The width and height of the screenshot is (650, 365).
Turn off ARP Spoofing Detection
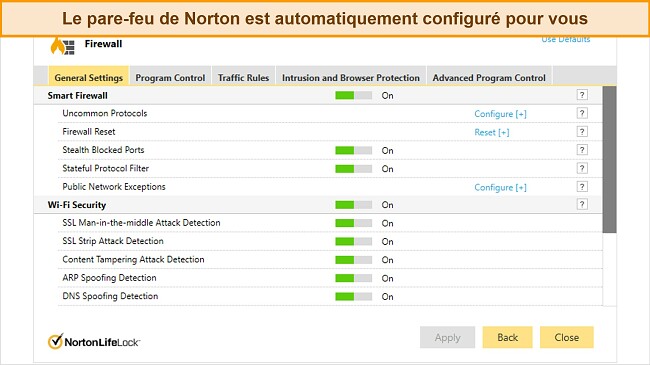point(354,278)
